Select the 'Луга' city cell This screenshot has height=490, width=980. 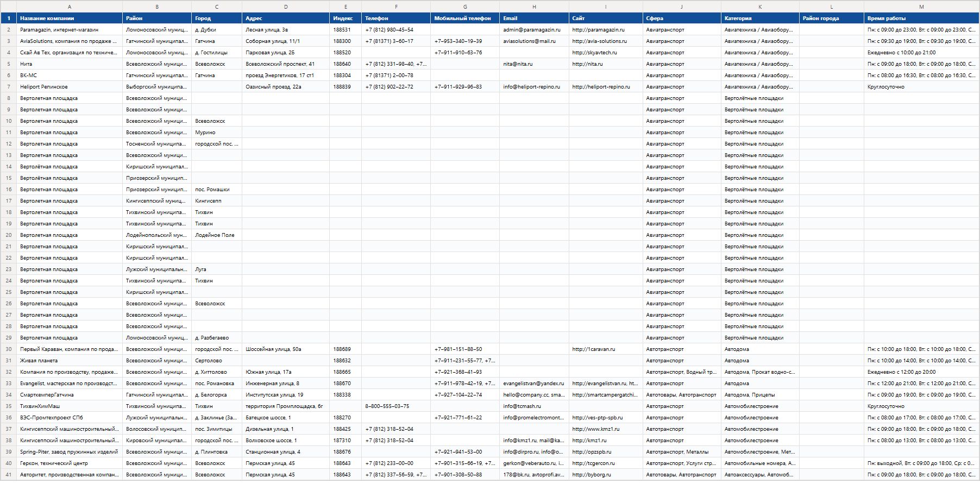(x=217, y=269)
